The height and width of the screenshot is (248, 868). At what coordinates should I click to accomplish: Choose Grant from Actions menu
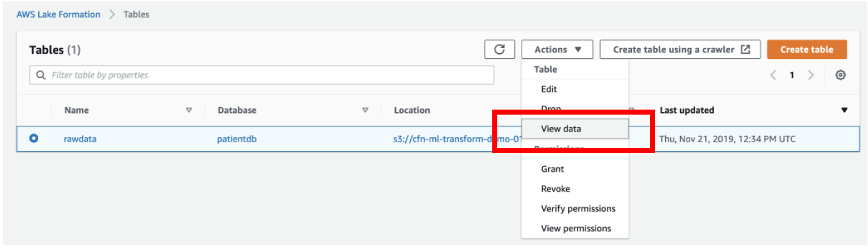[552, 168]
